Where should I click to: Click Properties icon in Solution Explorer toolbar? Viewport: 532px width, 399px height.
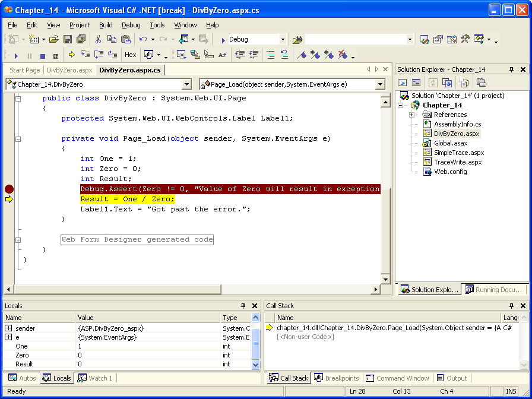click(482, 83)
